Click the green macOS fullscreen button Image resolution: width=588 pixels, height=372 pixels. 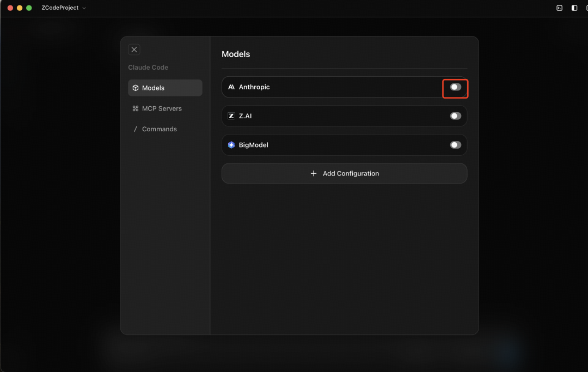[x=29, y=8]
